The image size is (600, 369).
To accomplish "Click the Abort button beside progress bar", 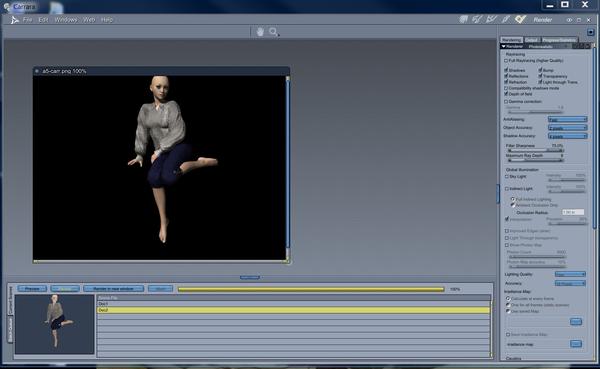I will click(160, 289).
